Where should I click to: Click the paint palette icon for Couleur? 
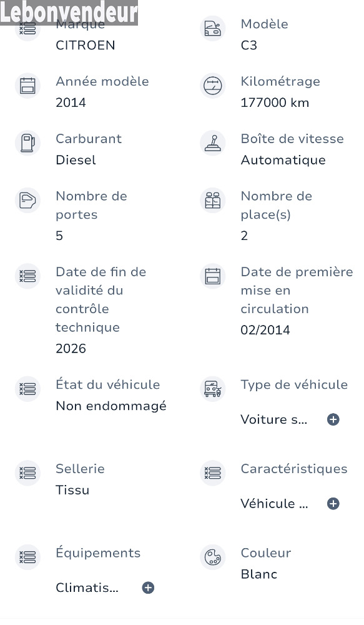(x=213, y=557)
